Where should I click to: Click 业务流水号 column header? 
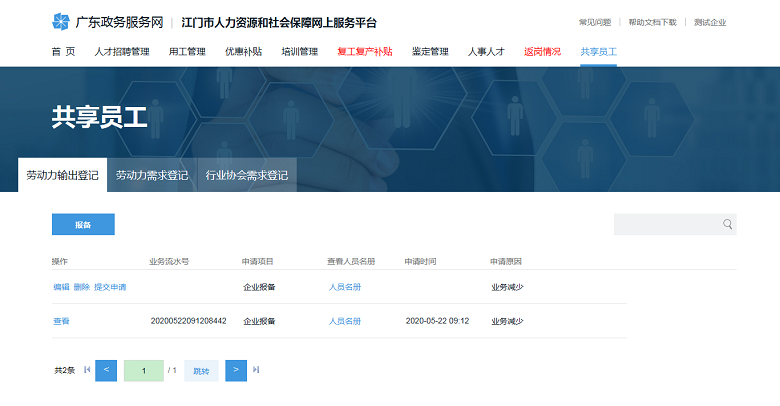tap(169, 261)
